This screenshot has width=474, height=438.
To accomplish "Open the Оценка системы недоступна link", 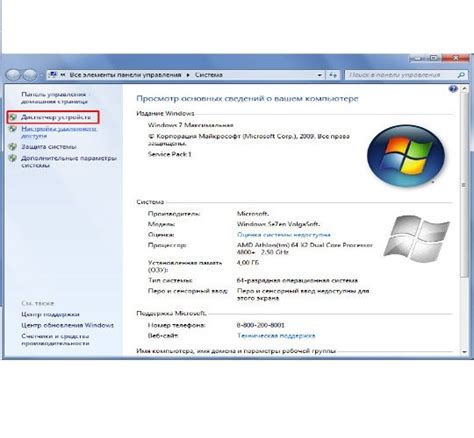I will [284, 235].
